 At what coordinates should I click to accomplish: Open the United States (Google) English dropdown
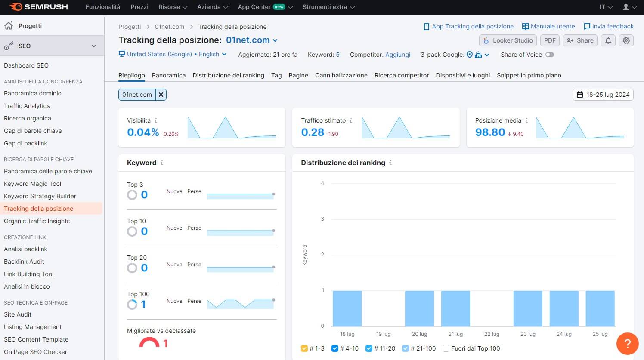177,54
